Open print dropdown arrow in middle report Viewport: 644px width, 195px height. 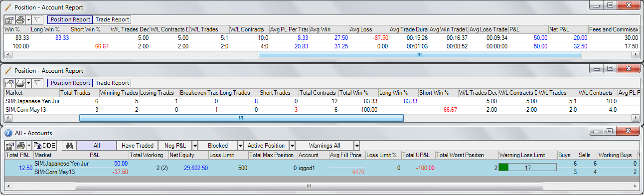point(28,83)
